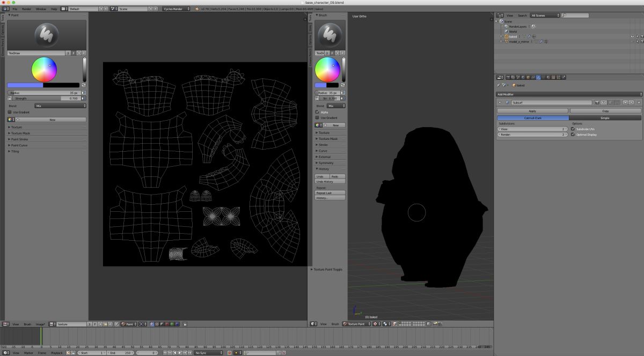Viewport: 644px width, 356px height.
Task: Open the No Sync playback dropdown
Action: pos(209,353)
